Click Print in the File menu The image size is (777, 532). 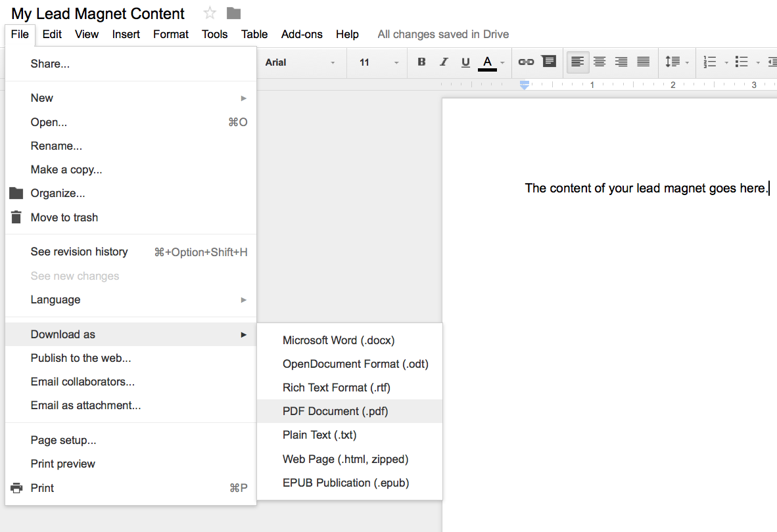[131, 488]
